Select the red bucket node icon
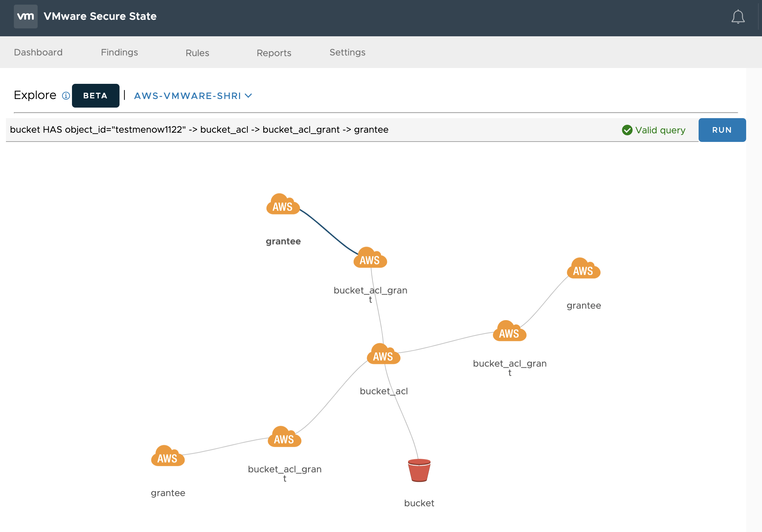This screenshot has width=762, height=532. tap(419, 470)
